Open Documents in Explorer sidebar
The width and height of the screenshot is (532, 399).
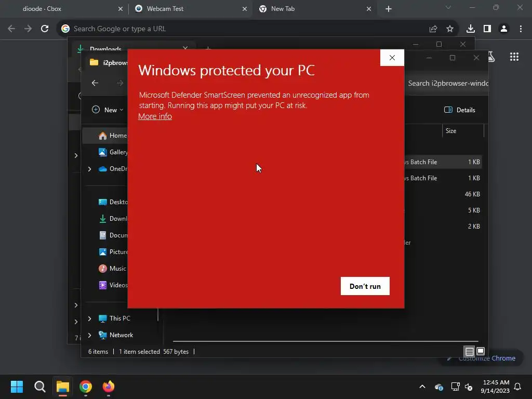click(x=113, y=235)
